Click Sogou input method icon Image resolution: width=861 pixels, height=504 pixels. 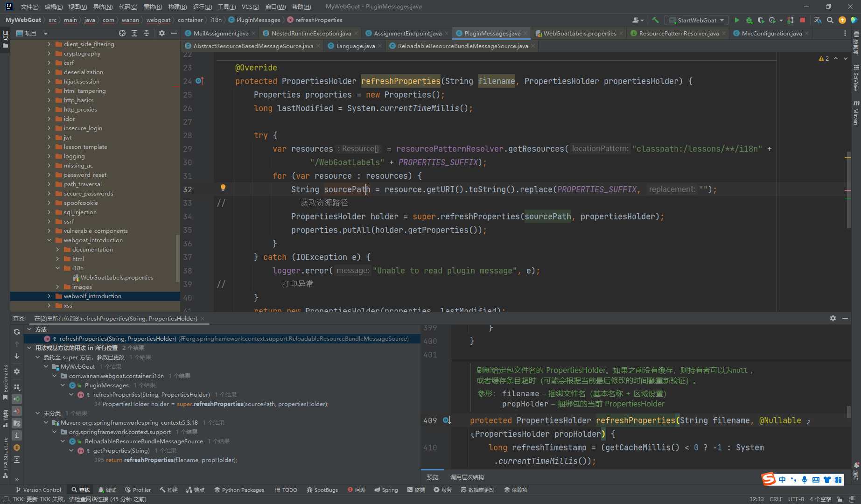tap(769, 479)
